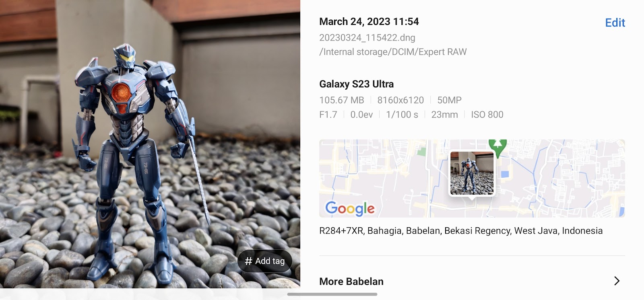Viewport: 644px width, 300px height.
Task: Tap the date March 24, 2023 11:54
Action: coord(369,21)
